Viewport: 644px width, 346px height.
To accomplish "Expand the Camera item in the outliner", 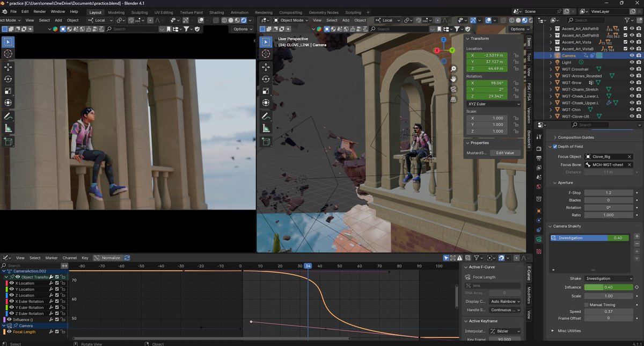I will tap(551, 55).
